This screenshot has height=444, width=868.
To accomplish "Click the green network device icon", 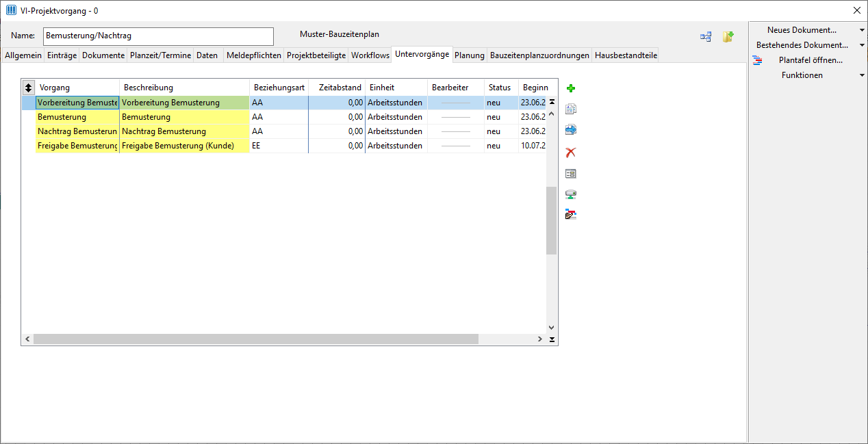I will tap(571, 195).
